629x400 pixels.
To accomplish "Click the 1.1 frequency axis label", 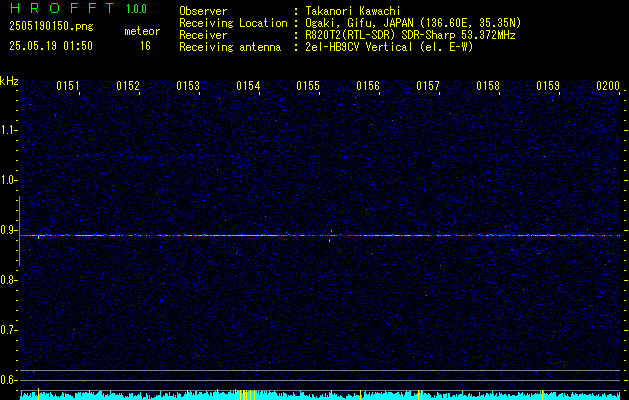I will point(7,130).
